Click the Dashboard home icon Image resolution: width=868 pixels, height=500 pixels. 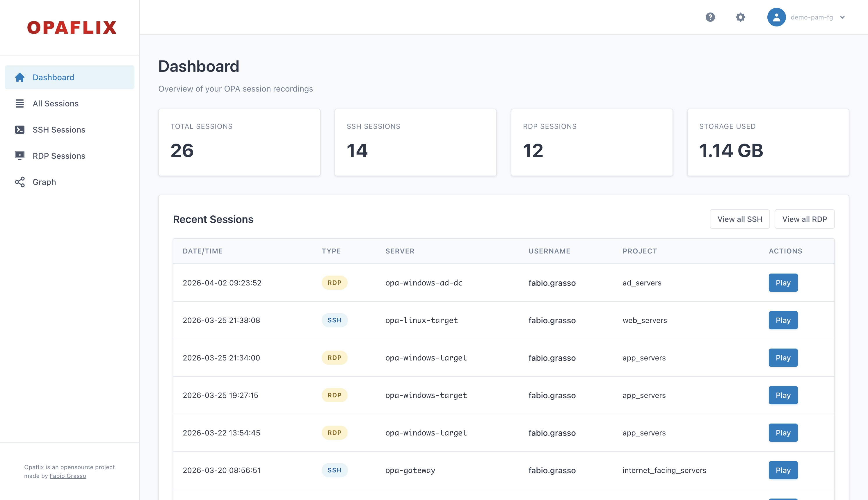click(x=19, y=77)
